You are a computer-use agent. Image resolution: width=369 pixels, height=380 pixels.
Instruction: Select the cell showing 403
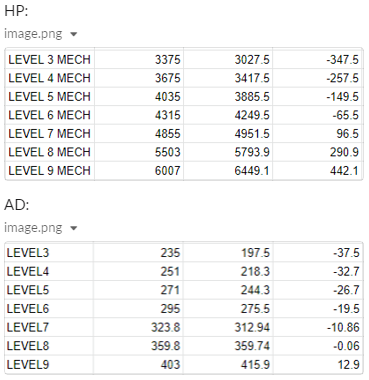pos(138,364)
